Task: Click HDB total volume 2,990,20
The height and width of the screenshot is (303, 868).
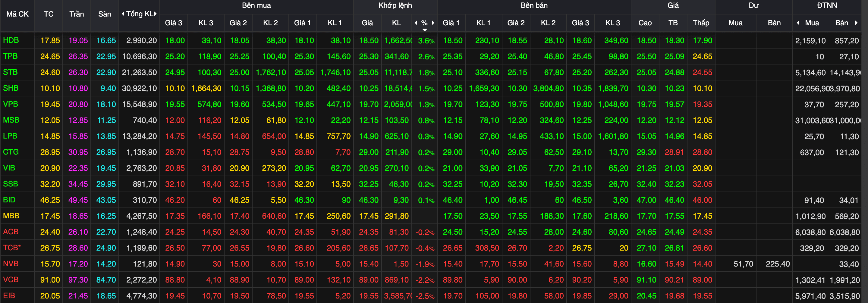Action: [142, 40]
